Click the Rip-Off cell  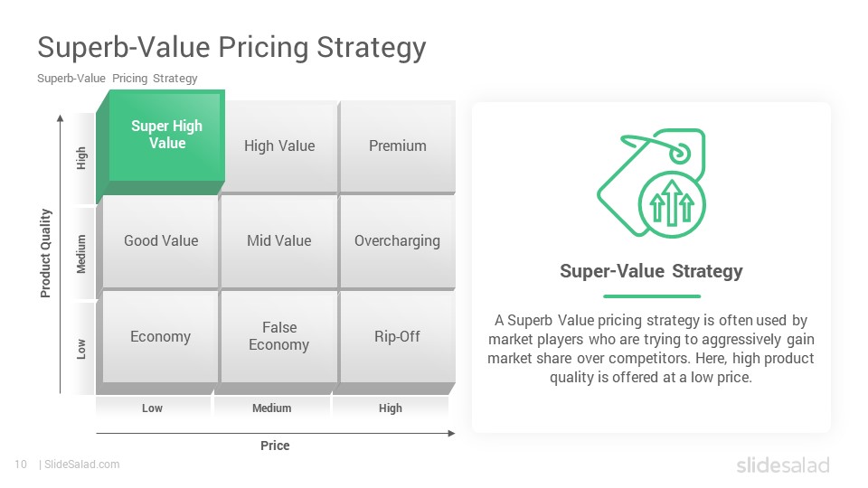click(x=398, y=336)
